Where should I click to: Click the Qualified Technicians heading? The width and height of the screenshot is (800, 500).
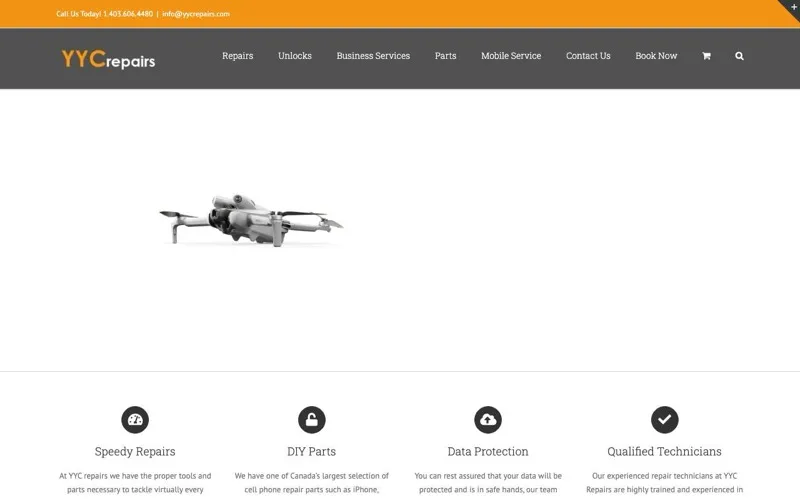[x=664, y=452]
